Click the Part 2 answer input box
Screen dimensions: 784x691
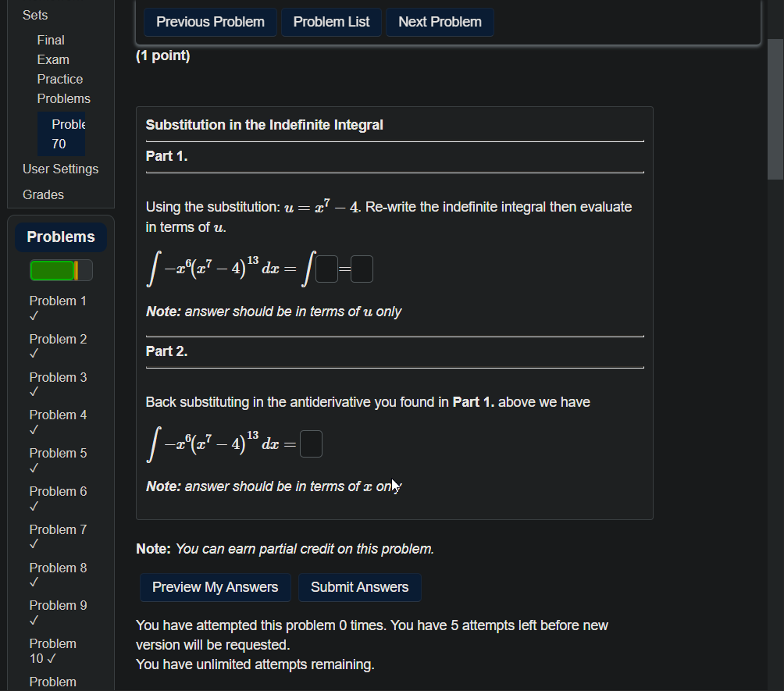click(311, 444)
